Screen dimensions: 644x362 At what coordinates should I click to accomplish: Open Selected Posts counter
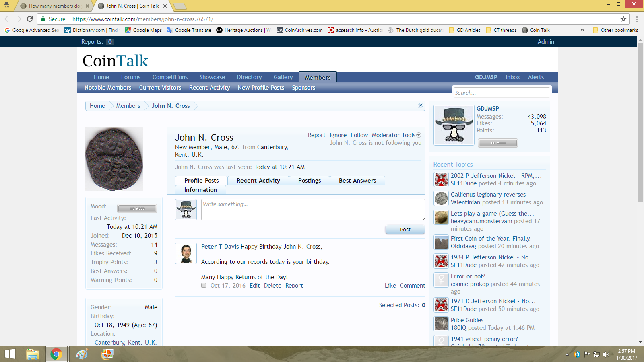point(402,305)
